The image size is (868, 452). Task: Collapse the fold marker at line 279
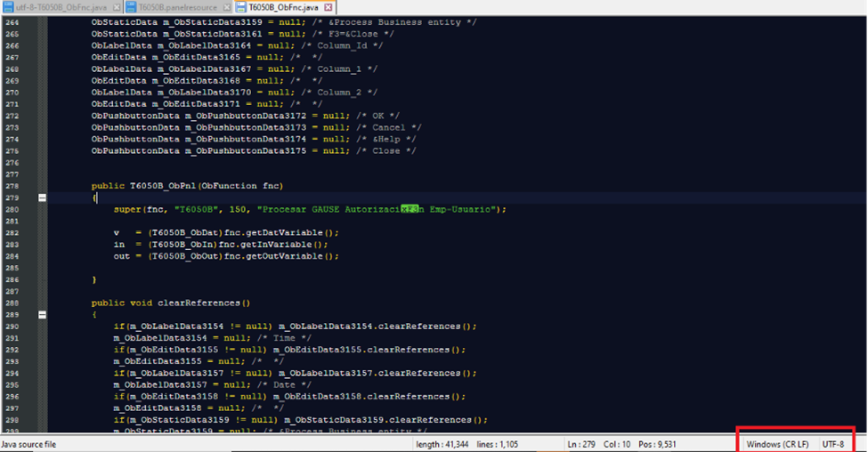click(42, 198)
